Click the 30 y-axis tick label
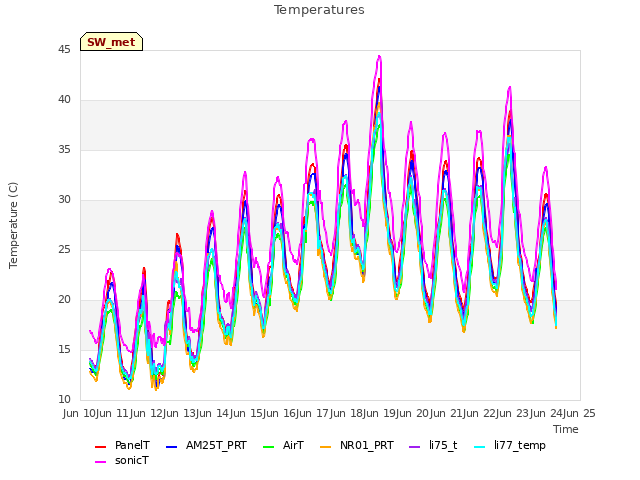This screenshot has width=640, height=480. tap(64, 200)
